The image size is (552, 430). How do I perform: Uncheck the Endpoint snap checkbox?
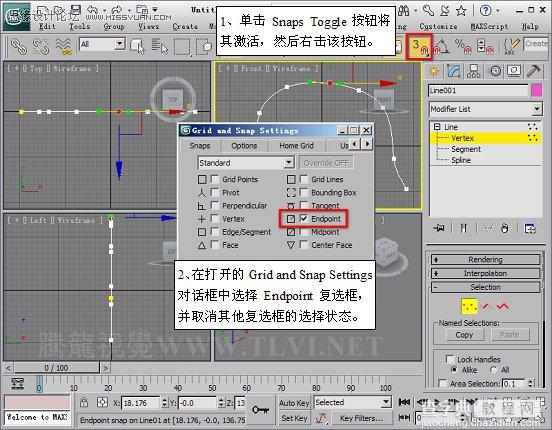click(303, 219)
